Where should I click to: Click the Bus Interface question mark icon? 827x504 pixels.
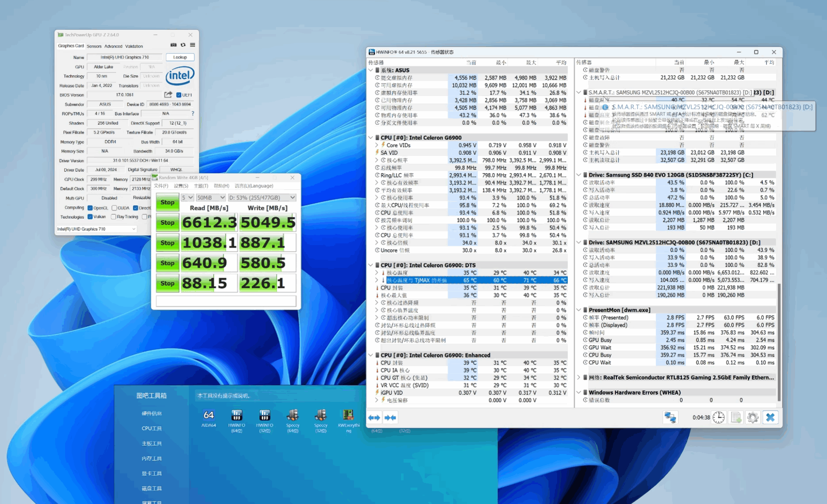pos(193,114)
